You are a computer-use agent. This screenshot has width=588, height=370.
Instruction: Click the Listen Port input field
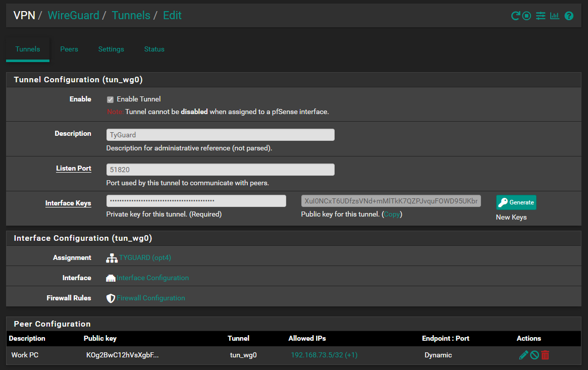220,170
